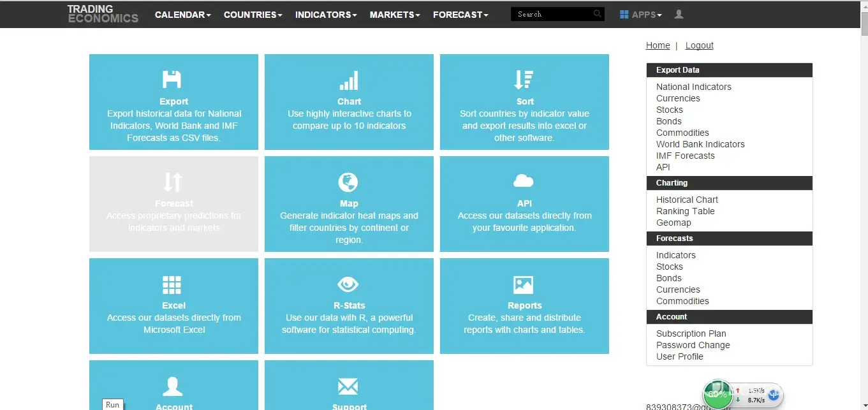Click the Support envelope icon

coord(348,386)
